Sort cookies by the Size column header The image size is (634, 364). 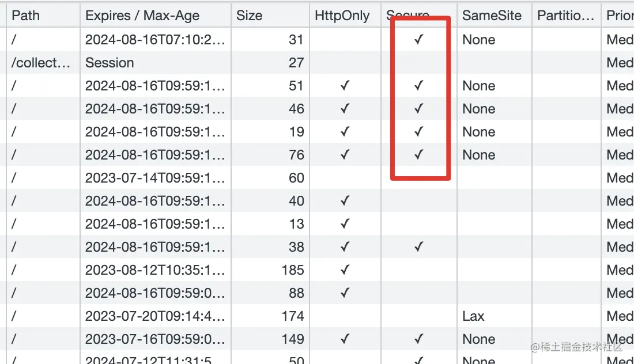(270, 16)
